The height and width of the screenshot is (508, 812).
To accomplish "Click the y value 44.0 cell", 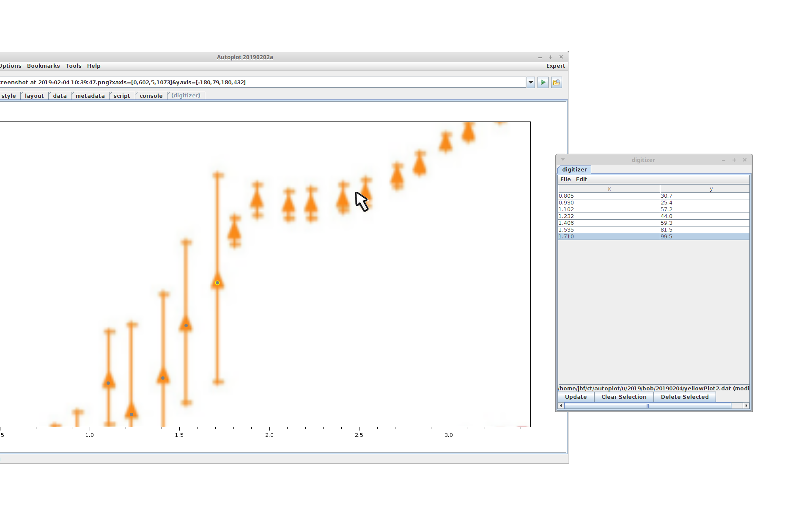I will click(x=705, y=216).
